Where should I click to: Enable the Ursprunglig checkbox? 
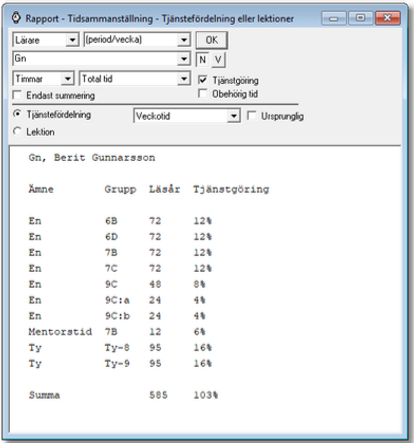click(251, 116)
